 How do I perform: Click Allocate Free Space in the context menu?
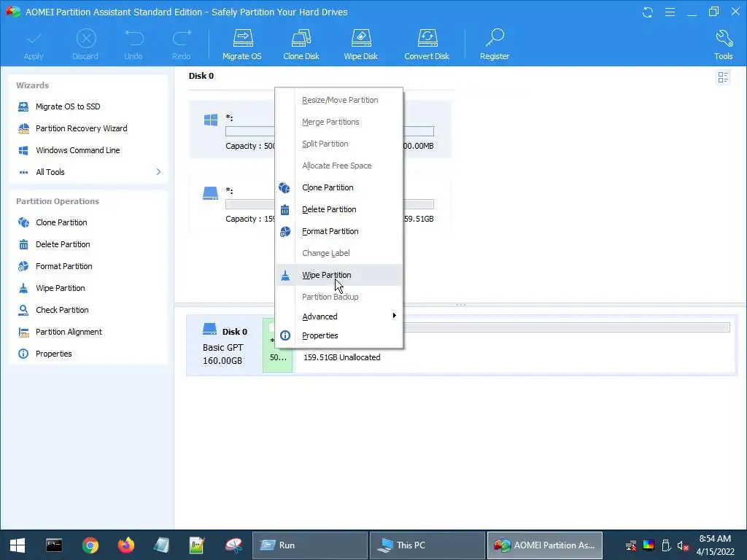pyautogui.click(x=339, y=166)
